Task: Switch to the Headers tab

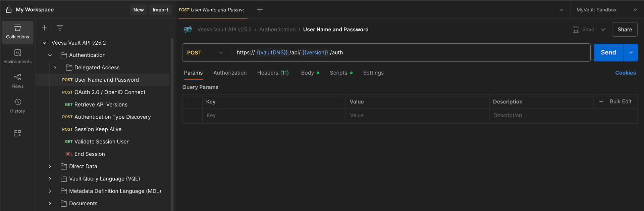Action: 273,73
